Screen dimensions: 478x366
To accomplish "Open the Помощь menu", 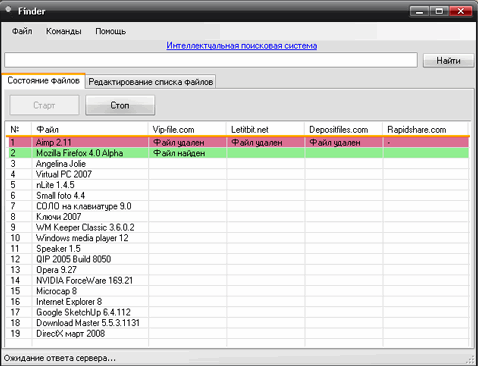I will [x=110, y=31].
